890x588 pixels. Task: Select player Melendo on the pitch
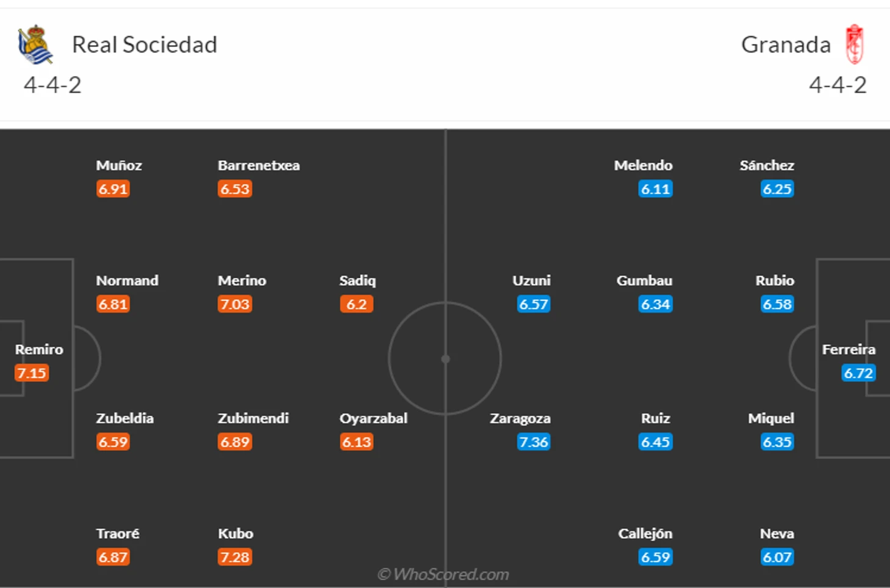tap(643, 165)
